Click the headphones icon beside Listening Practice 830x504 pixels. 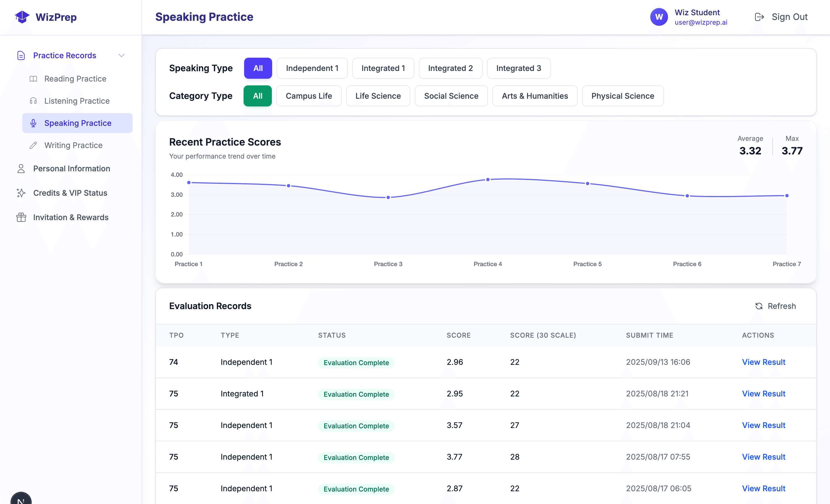[33, 101]
